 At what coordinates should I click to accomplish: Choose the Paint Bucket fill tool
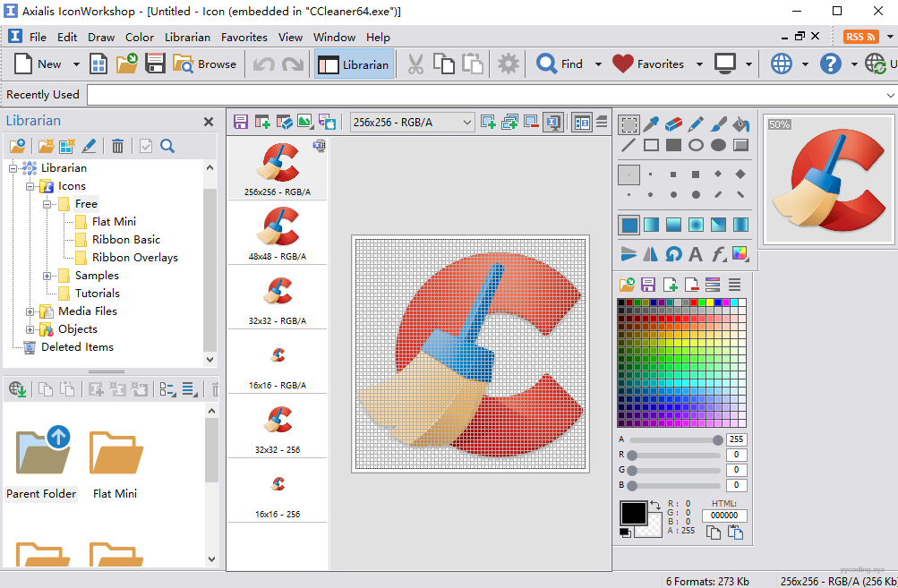(740, 124)
